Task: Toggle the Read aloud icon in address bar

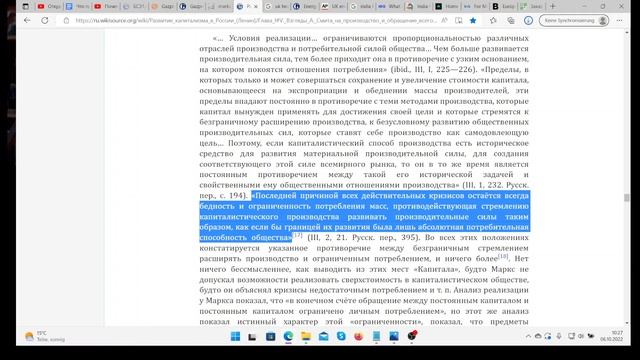Action: click(444, 20)
